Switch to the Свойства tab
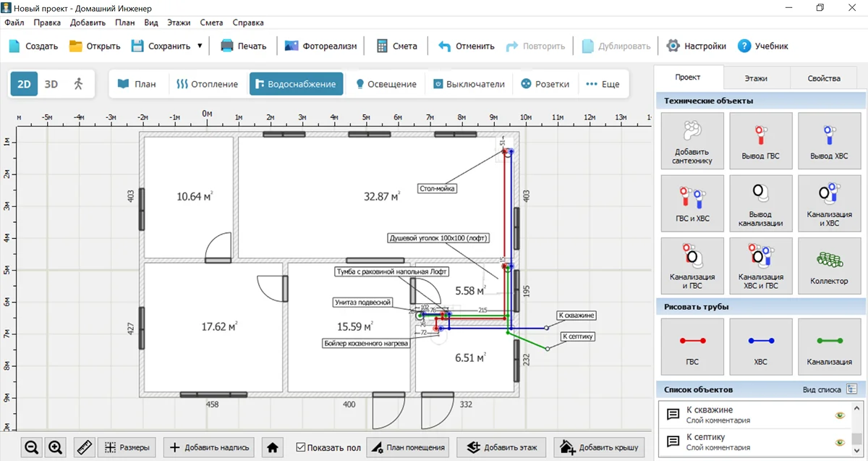This screenshot has height=461, width=868. (823, 78)
